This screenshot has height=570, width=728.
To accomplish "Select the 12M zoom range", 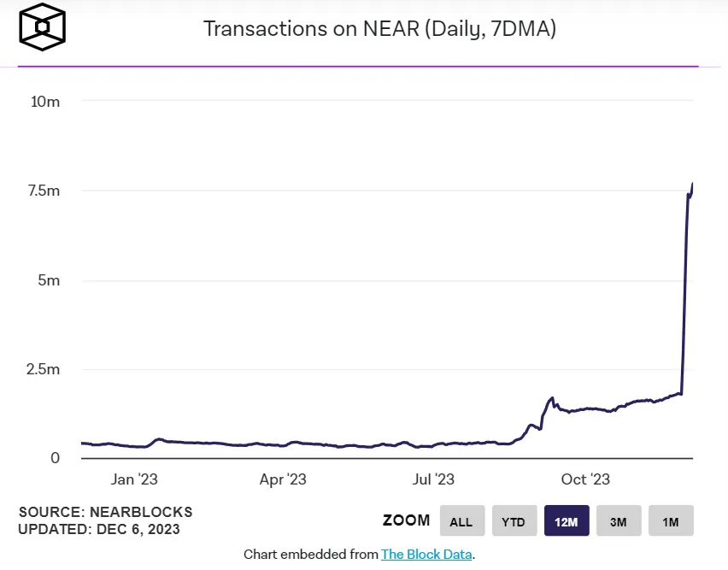I will click(x=567, y=520).
